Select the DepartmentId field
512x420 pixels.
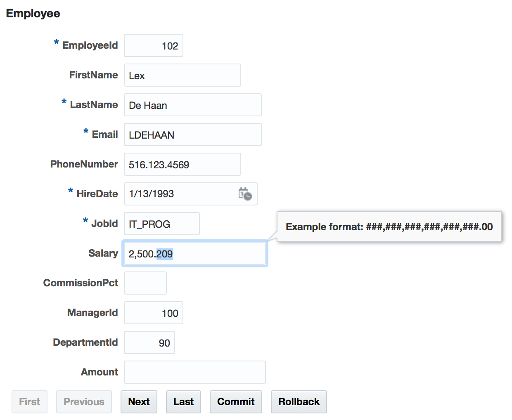[149, 342]
